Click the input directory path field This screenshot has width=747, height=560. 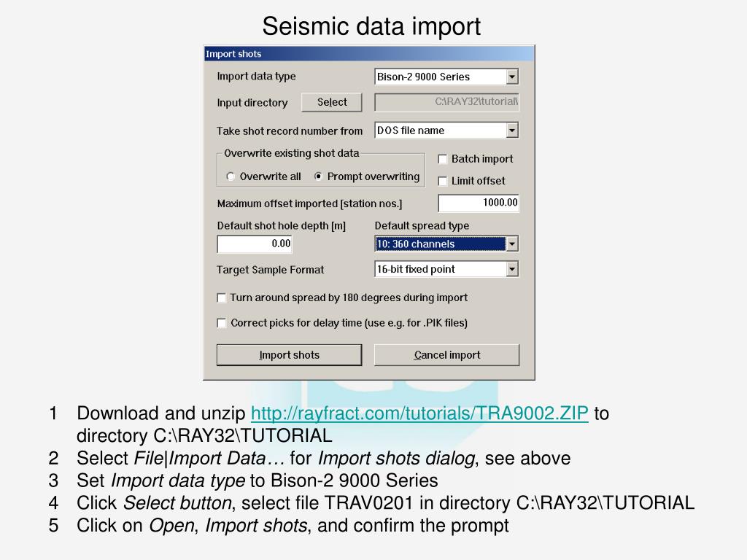point(446,102)
